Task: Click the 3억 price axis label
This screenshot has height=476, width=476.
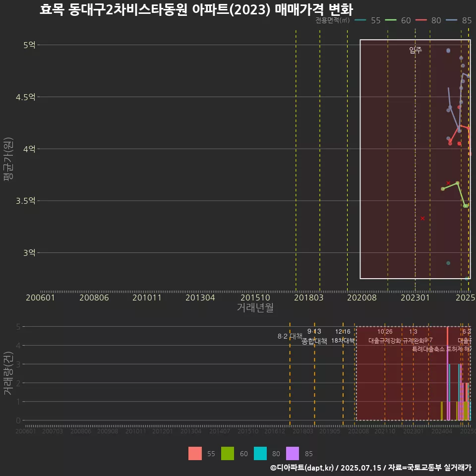Action: coord(29,252)
